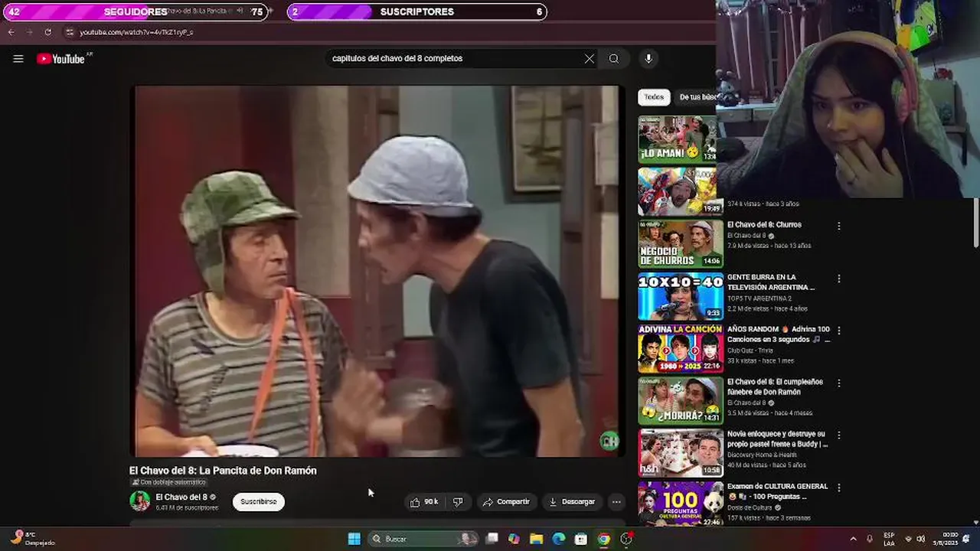Screen dimensions: 980x551
Task: Open options menu for El Chavo del 8: Churros
Action: pyautogui.click(x=839, y=227)
